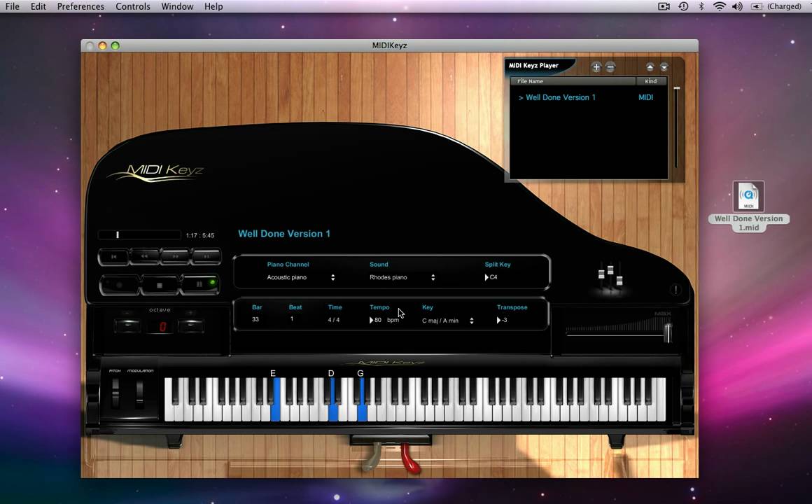Open the Piano Channel dropdown showing Acoustic piano
Viewport: 812px width, 504px height.
point(300,277)
